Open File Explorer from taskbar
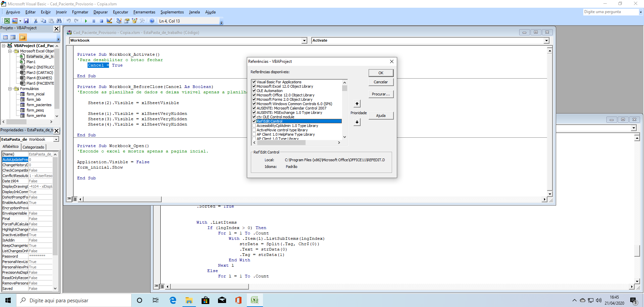 pyautogui.click(x=189, y=300)
